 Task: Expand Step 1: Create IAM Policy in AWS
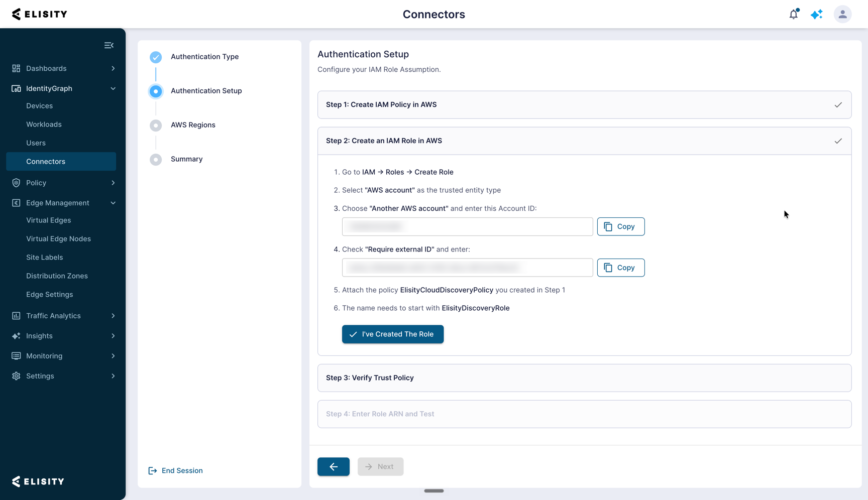point(584,104)
